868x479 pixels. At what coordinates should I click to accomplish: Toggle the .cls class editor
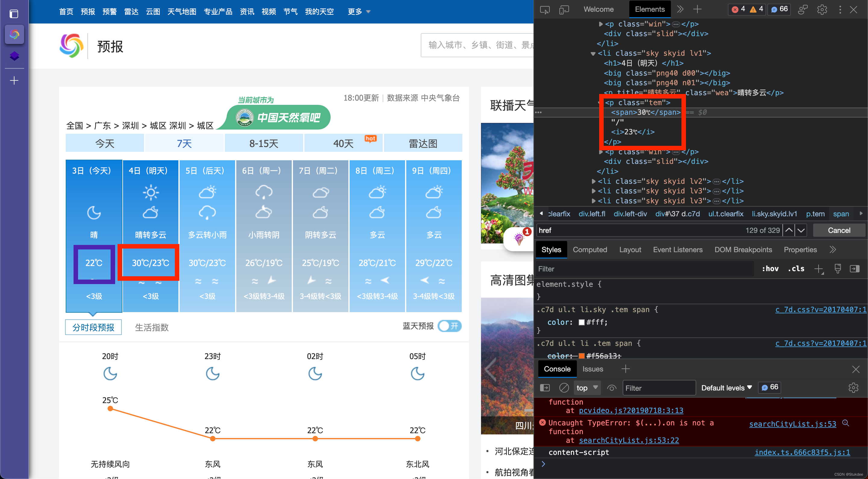pos(796,270)
